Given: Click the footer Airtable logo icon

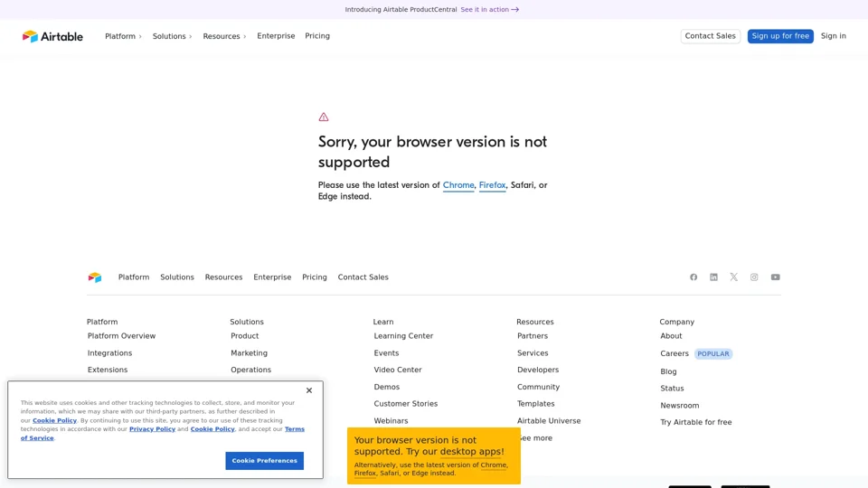Looking at the screenshot, I should [x=95, y=277].
